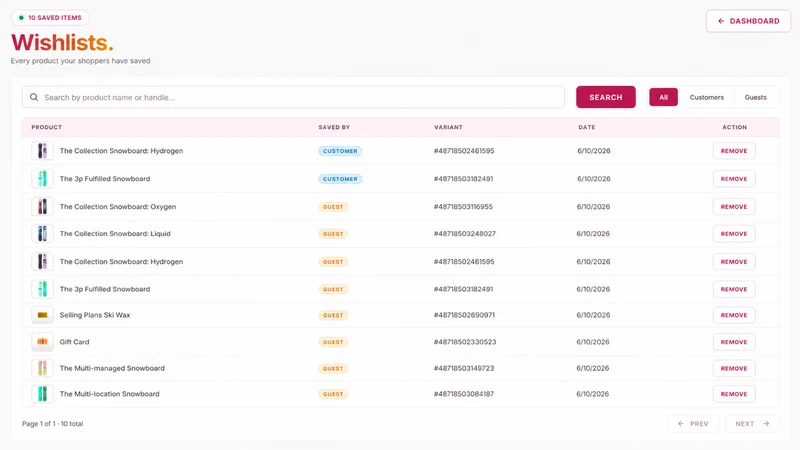Screen dimensions: 800x450
Task: Click variant #48718503116955
Action: click(463, 207)
